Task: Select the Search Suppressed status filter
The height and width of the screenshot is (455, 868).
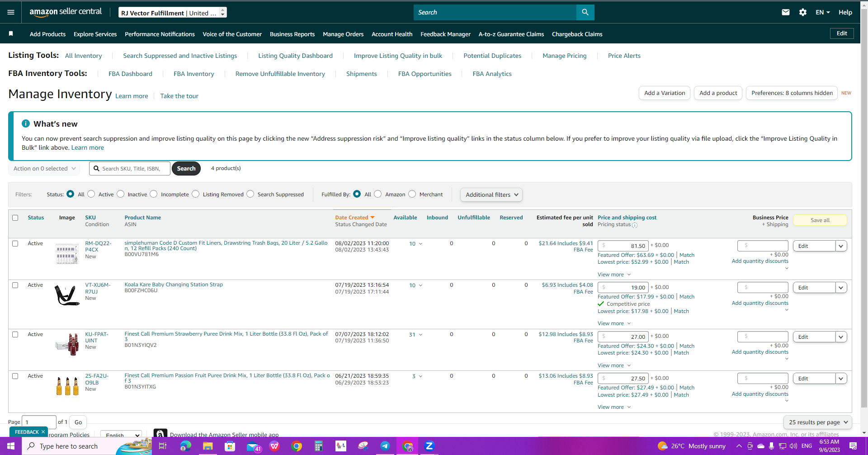Action: coord(250,194)
